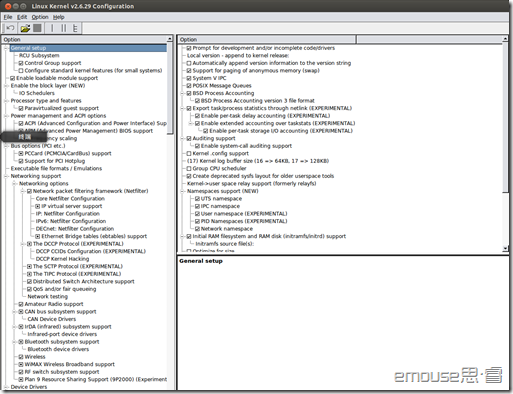Collapse Namespaces support (NEW) node
This screenshot has height=394, width=513.
[183, 191]
